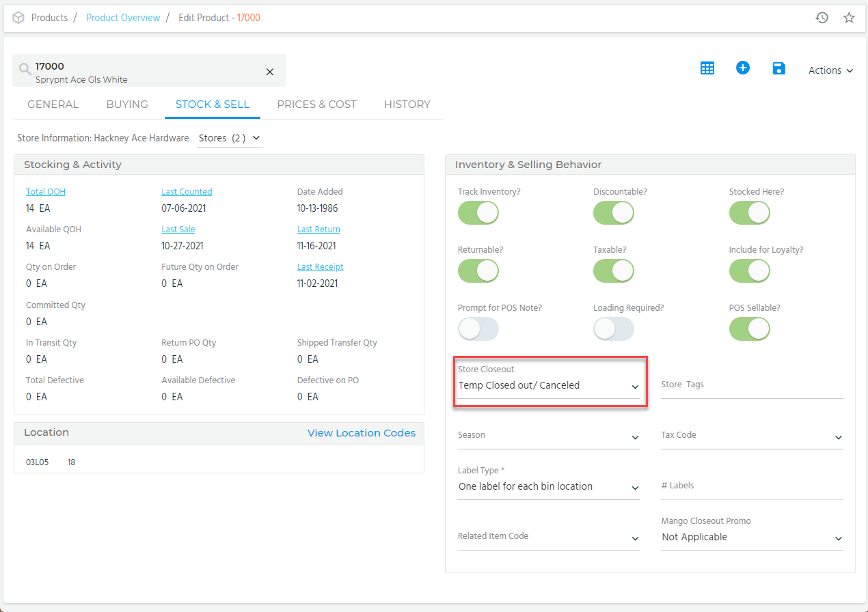Open the Label Type dropdown
Viewport: 868px width, 612px height.
tap(549, 487)
